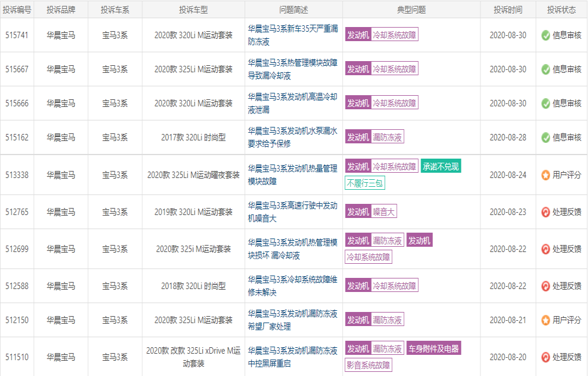Click the 投诉状态 column header
The image size is (588, 376).
[562, 10]
